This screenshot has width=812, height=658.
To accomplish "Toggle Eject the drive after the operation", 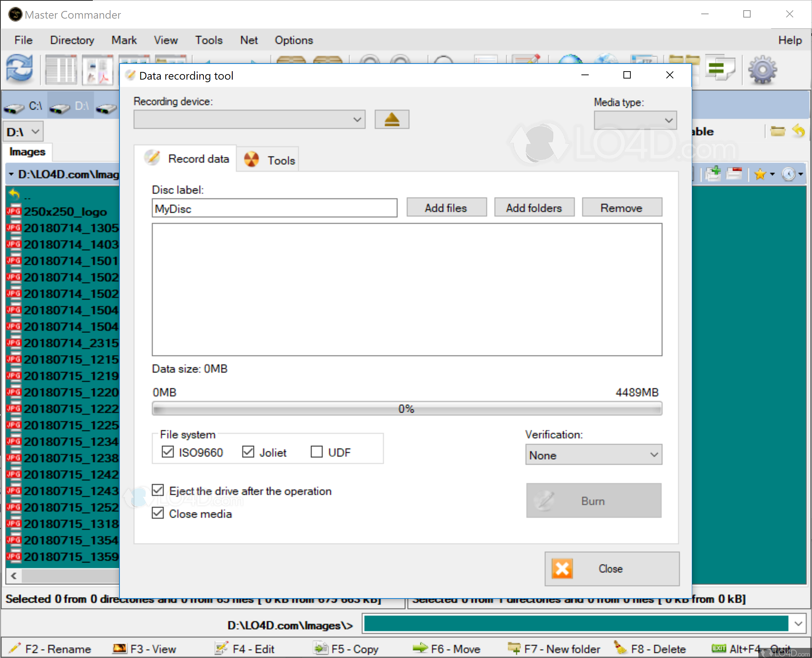I will click(158, 490).
